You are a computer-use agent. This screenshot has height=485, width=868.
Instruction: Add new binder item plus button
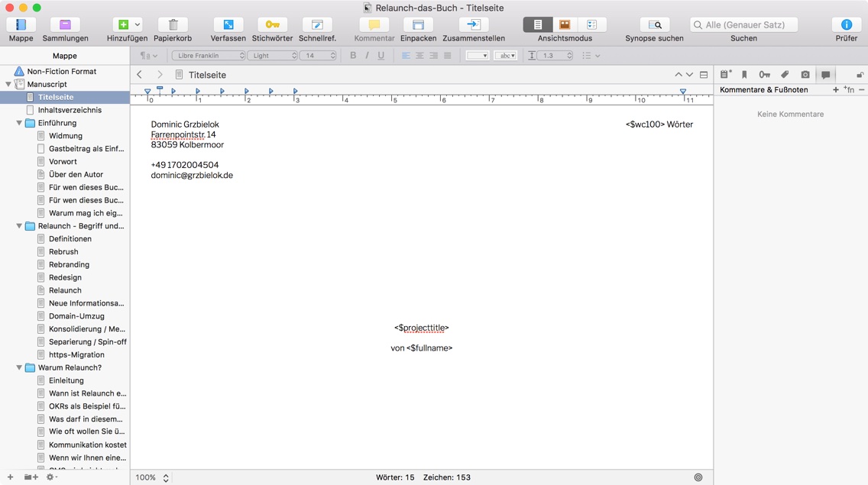point(10,477)
